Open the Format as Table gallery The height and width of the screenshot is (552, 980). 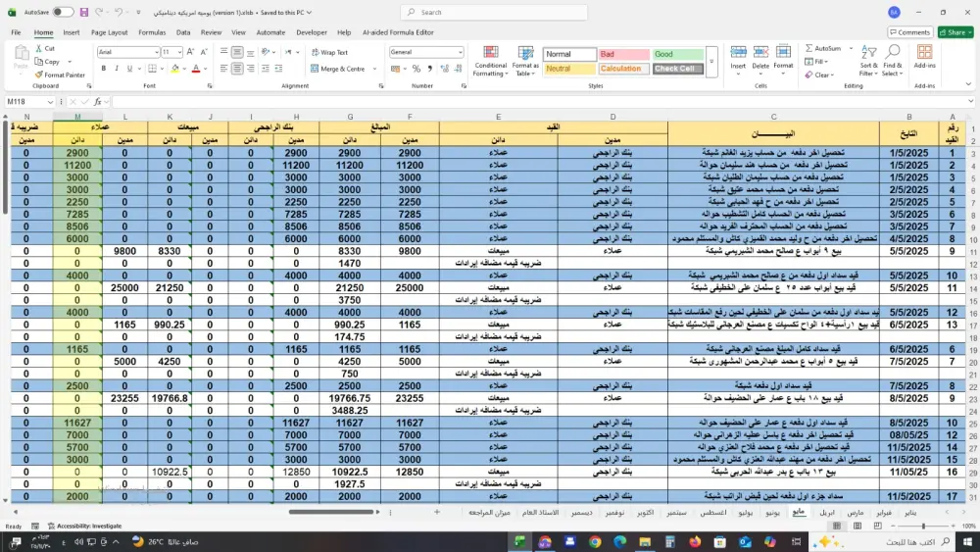(x=525, y=61)
